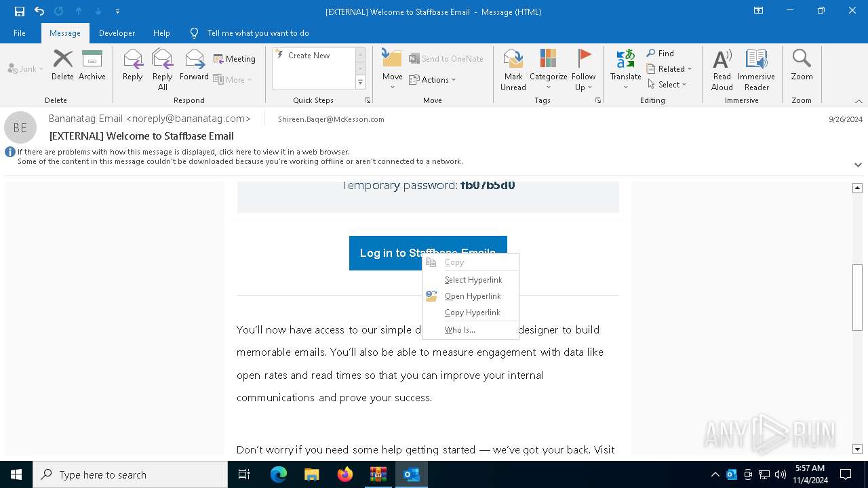
Task: Click the BE sender avatar
Action: click(20, 127)
